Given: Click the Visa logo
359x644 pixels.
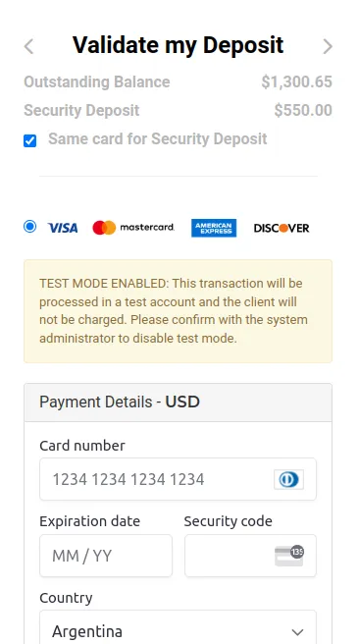Looking at the screenshot, I should coord(63,228).
